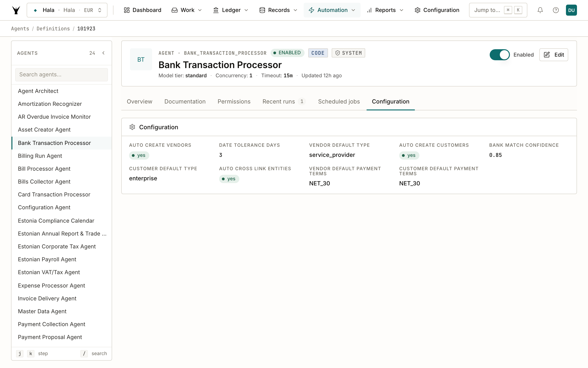Click Auto Create Vendors yes badge

[139, 155]
